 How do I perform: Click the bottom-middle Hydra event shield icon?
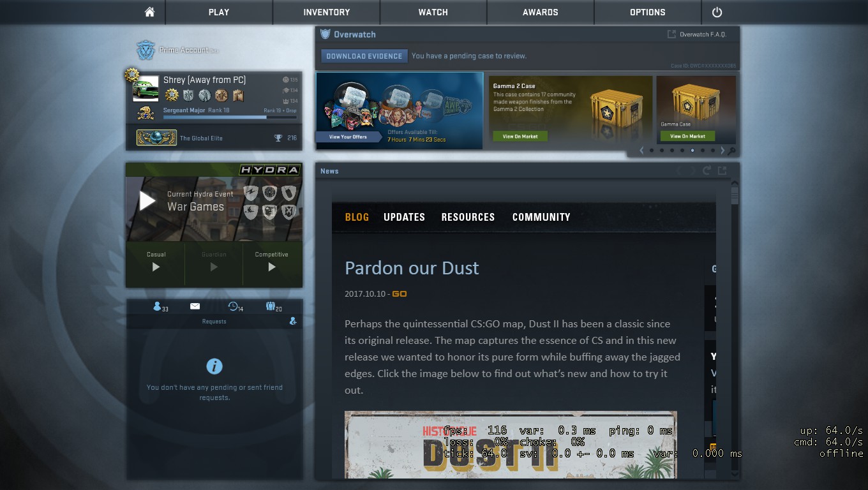270,212
